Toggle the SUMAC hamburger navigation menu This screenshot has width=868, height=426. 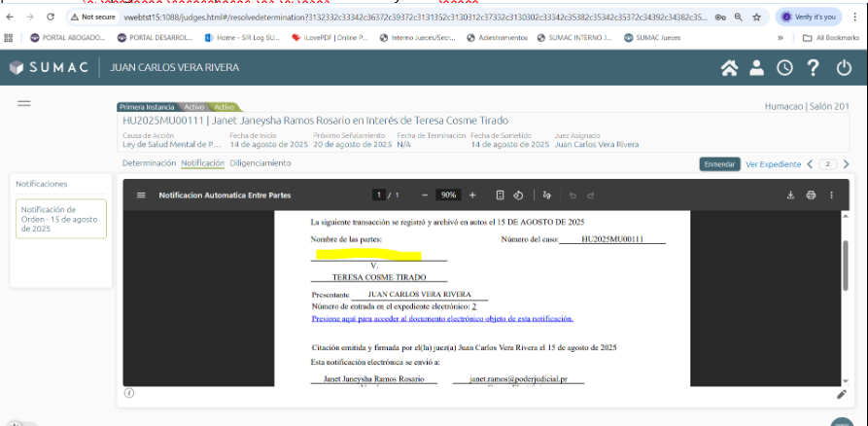[x=24, y=104]
